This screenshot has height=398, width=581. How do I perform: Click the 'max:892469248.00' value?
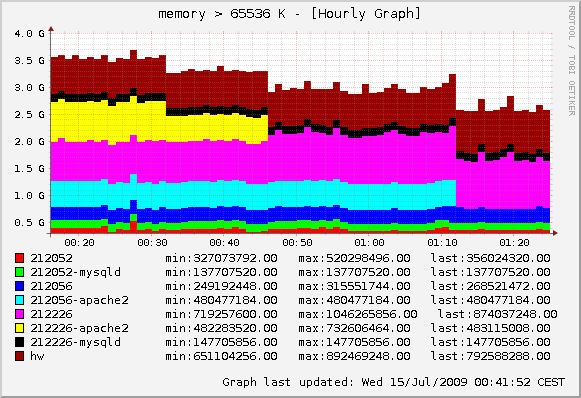[x=355, y=356]
